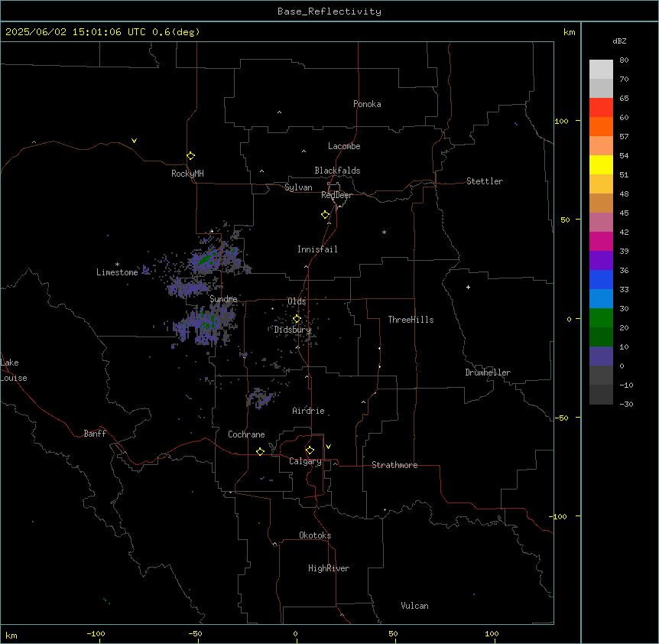This screenshot has height=644, width=659.
Task: Click the white asterisk marker above Limestone
Action: 117,264
